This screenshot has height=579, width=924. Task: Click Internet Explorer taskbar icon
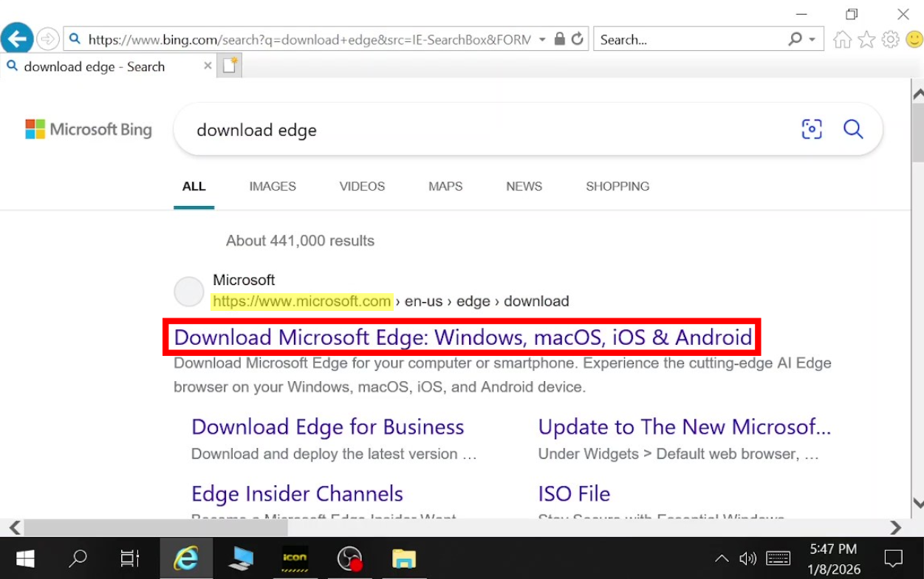[185, 558]
